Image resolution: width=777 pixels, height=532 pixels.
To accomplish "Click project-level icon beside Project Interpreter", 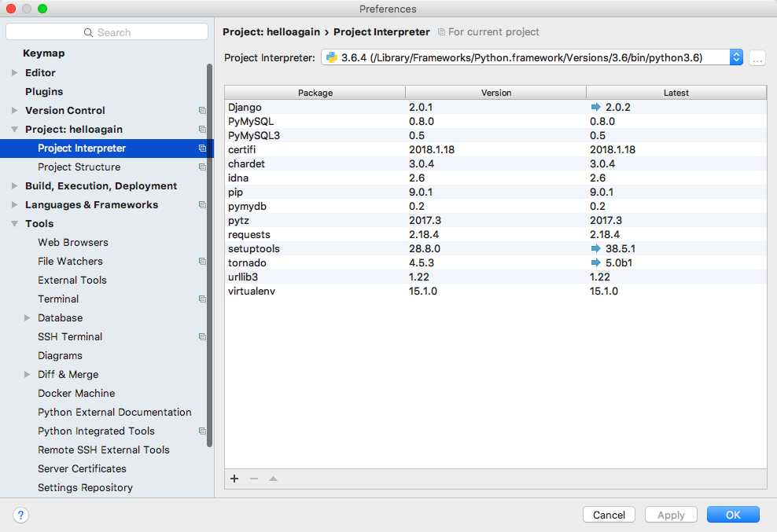I will pos(202,148).
